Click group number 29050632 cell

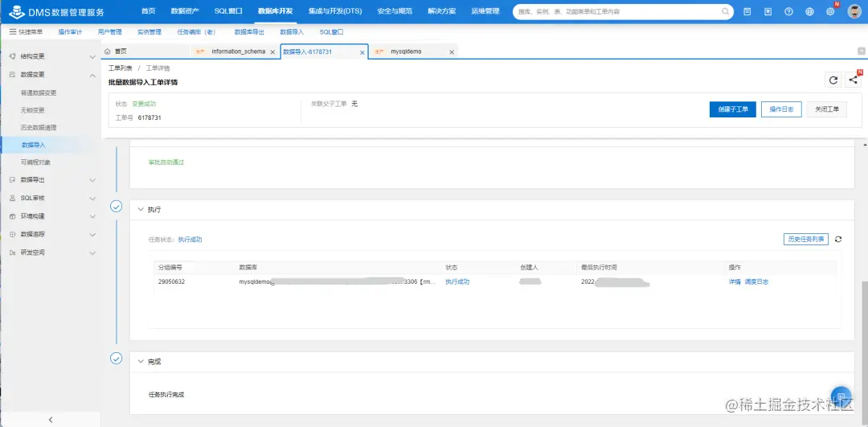coord(171,282)
